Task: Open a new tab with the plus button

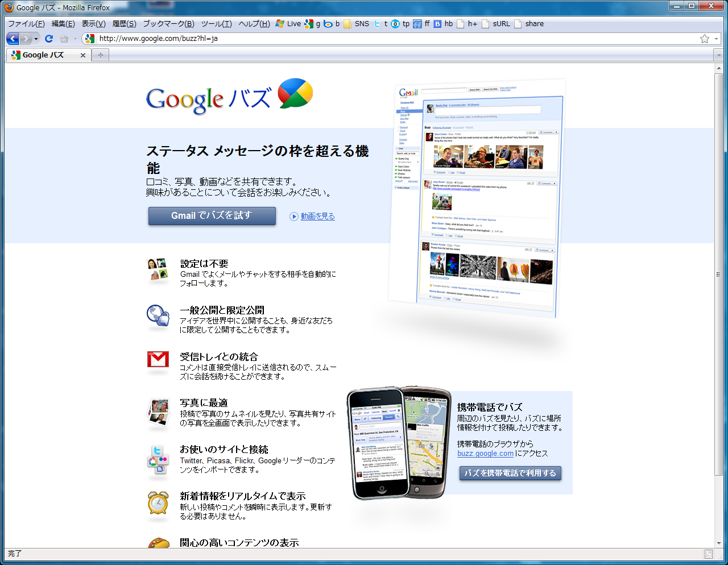Action: [100, 55]
